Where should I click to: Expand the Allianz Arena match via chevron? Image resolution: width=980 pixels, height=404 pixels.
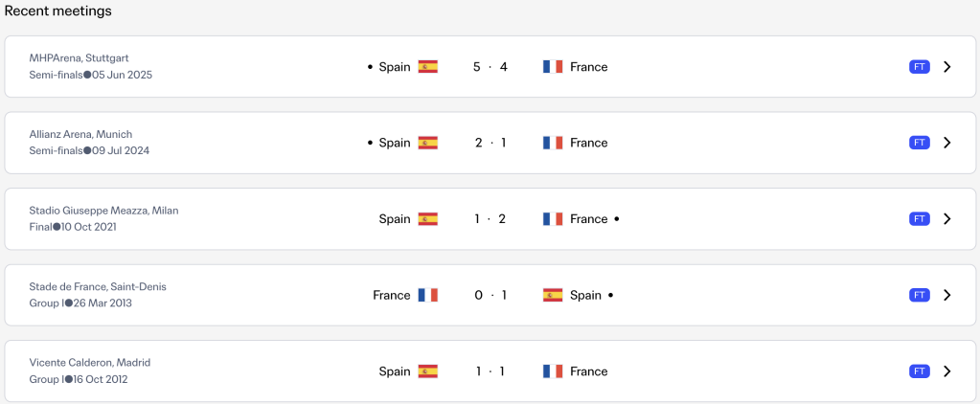pos(946,143)
